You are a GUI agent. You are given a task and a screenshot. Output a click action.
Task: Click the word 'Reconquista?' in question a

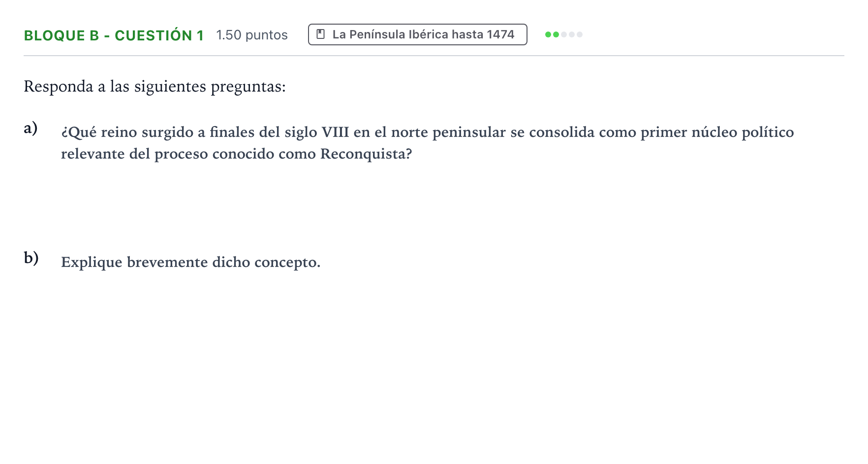coord(366,154)
